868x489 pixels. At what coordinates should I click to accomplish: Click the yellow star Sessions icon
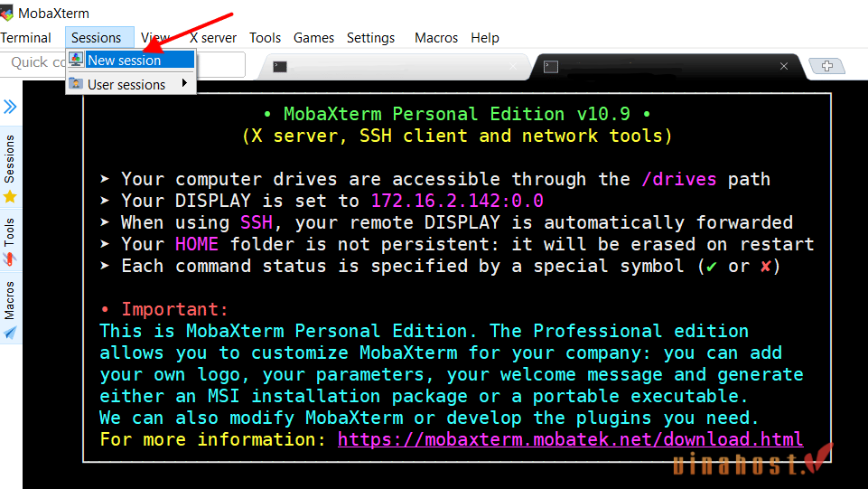pos(10,197)
